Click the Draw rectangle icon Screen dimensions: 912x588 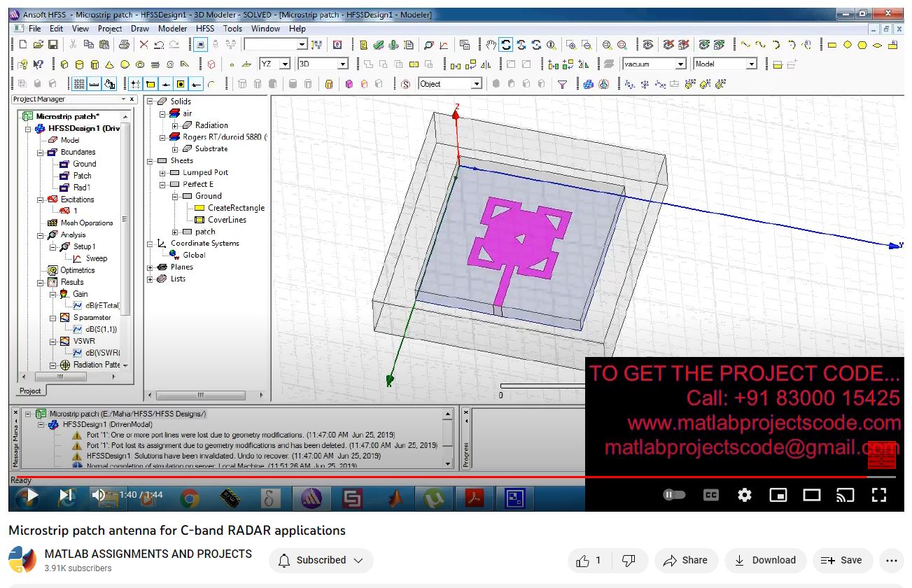coord(832,45)
